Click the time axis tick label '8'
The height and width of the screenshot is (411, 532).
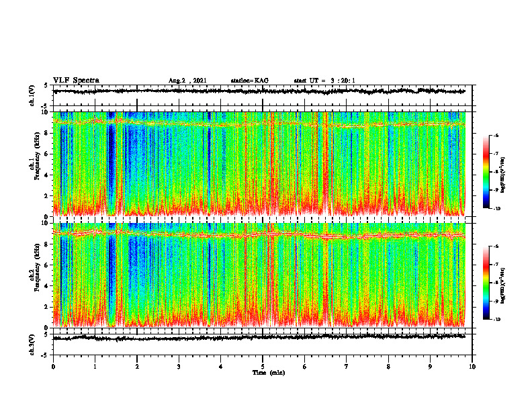(388, 367)
